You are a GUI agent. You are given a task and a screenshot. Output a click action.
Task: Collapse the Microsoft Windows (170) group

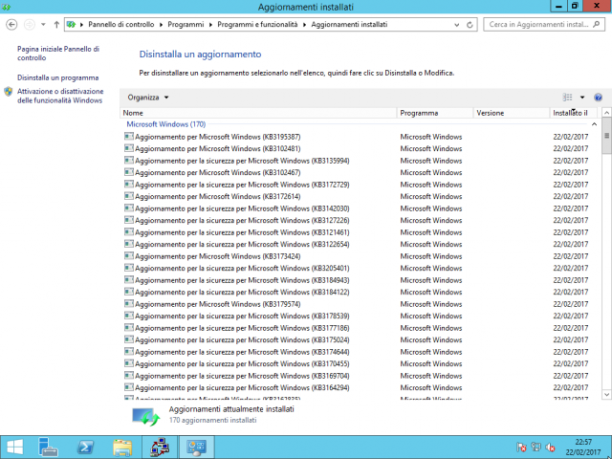[x=594, y=124]
